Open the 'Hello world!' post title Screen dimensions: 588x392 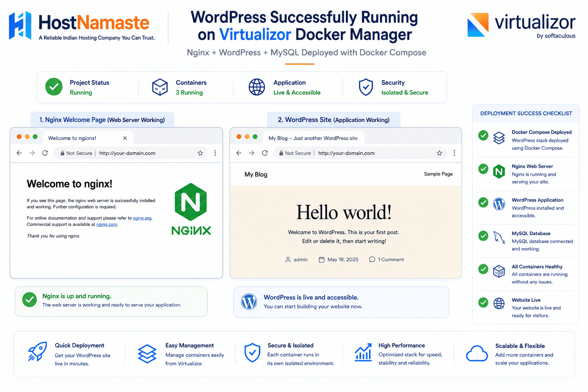coord(344,212)
